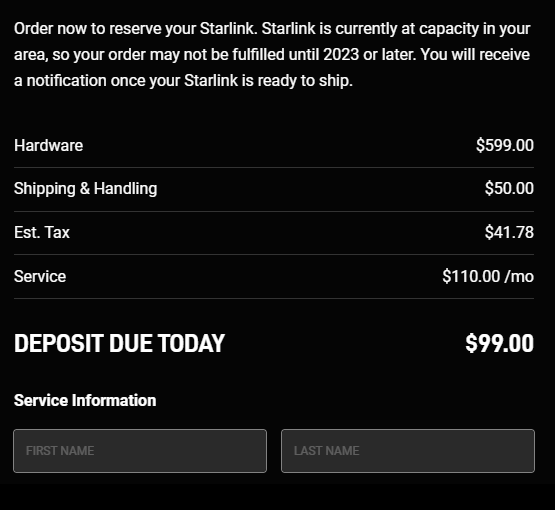Click the 'Order now to reserve' sentence
555x510 pixels.
136,29
